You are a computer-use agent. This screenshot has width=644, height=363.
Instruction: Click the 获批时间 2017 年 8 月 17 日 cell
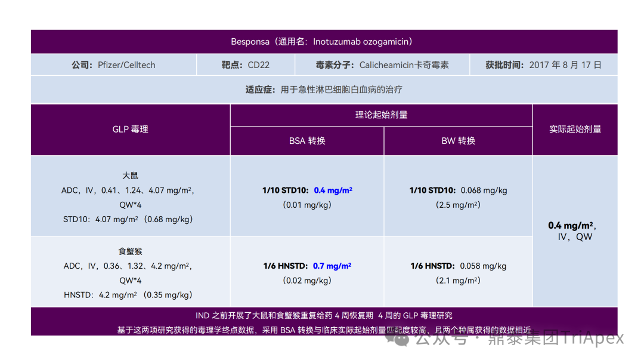click(x=544, y=65)
